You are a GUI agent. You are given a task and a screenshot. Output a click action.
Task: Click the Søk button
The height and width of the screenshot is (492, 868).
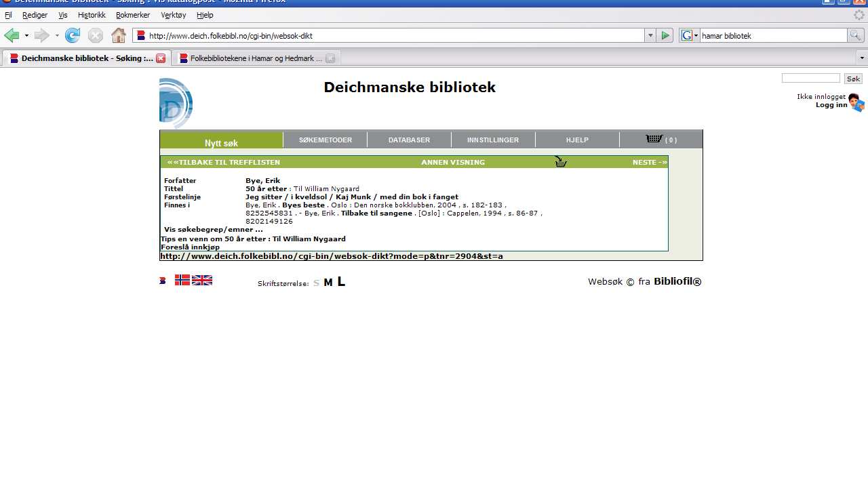pyautogui.click(x=853, y=79)
